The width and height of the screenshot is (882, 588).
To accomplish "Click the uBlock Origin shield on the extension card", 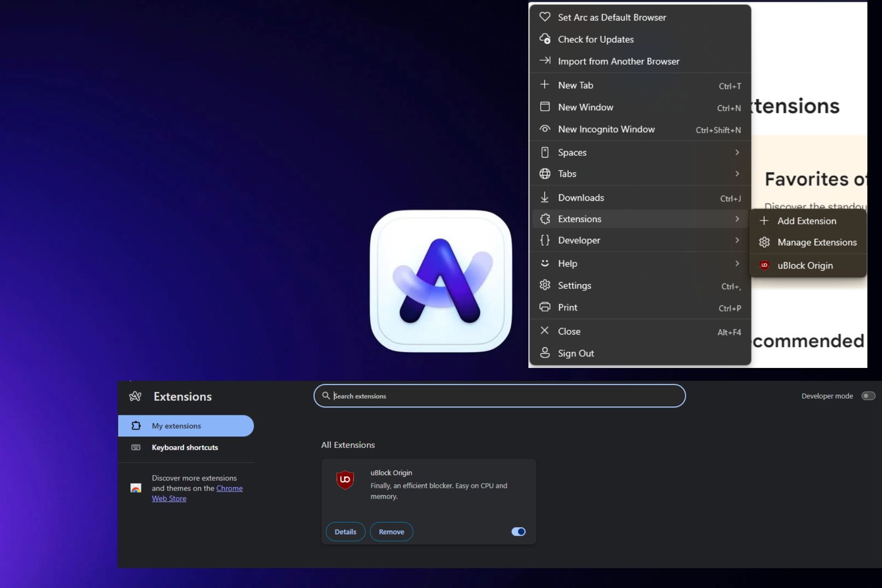I will 345,480.
